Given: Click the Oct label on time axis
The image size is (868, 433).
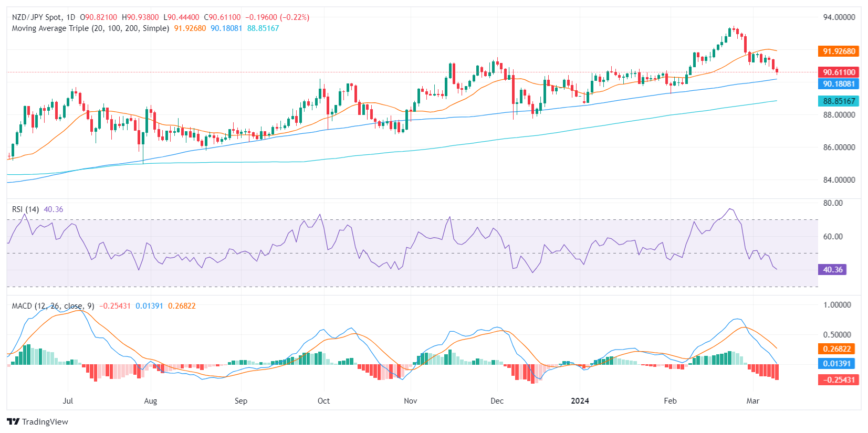Looking at the screenshot, I should pyautogui.click(x=323, y=401).
